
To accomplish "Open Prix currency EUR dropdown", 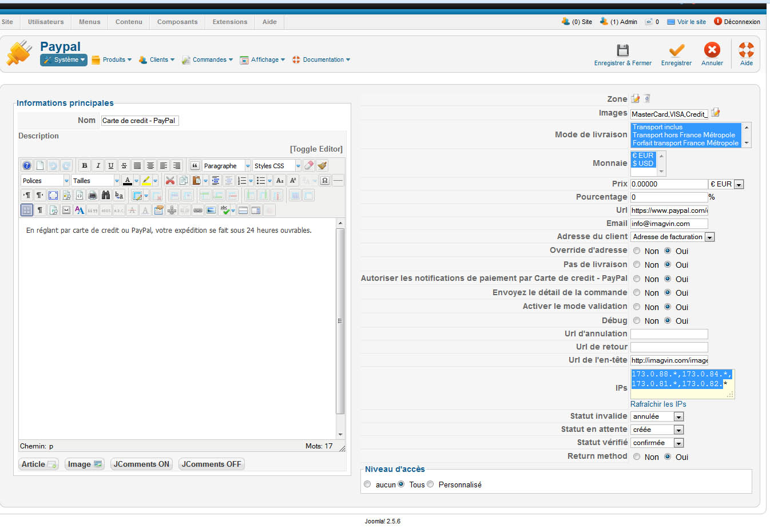I will [727, 184].
